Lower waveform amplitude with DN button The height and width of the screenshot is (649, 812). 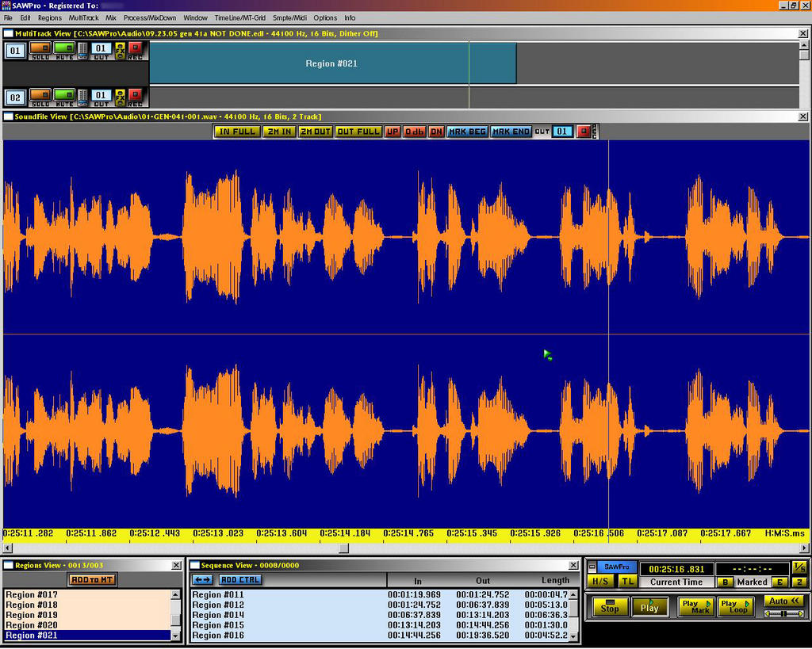pos(436,132)
